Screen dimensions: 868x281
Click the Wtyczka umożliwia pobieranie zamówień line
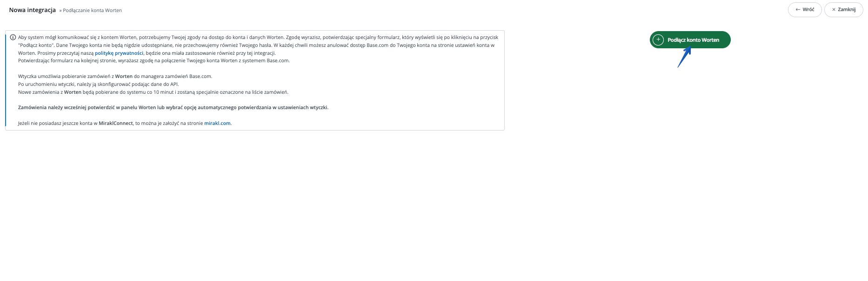click(x=115, y=76)
